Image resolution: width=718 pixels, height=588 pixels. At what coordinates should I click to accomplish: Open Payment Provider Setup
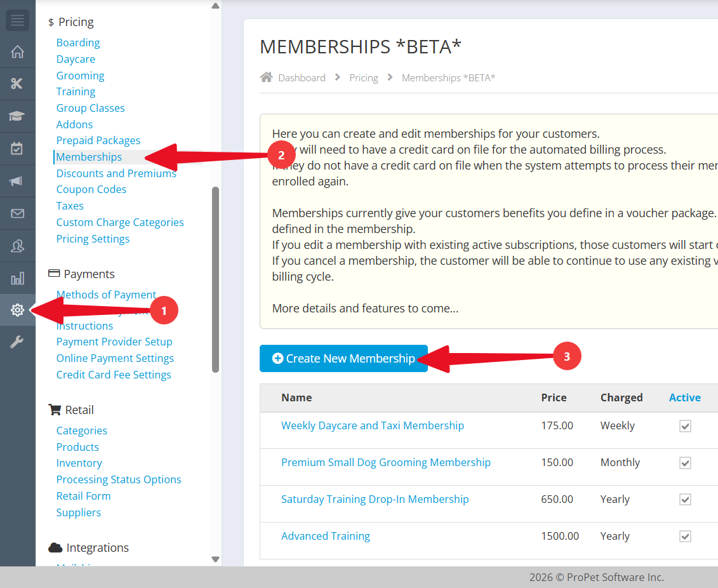(x=114, y=342)
